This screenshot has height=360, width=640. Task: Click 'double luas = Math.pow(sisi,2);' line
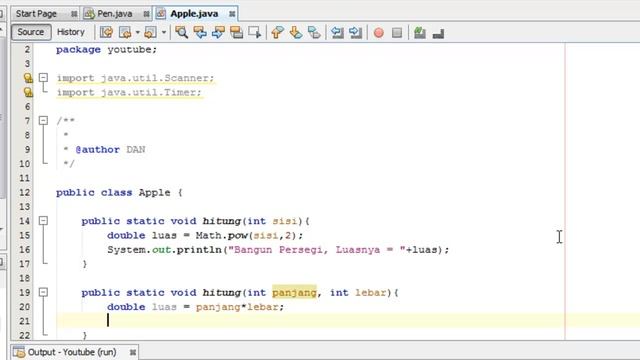[205, 235]
